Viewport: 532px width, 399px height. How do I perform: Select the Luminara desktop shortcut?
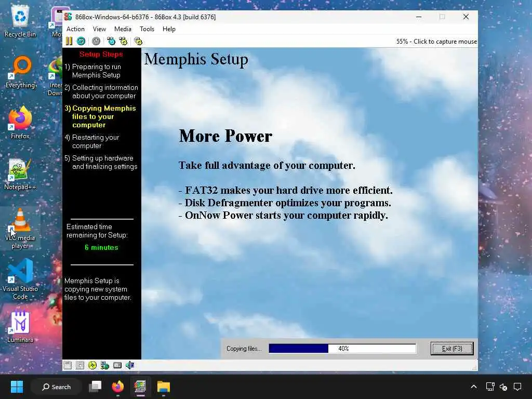(20, 326)
